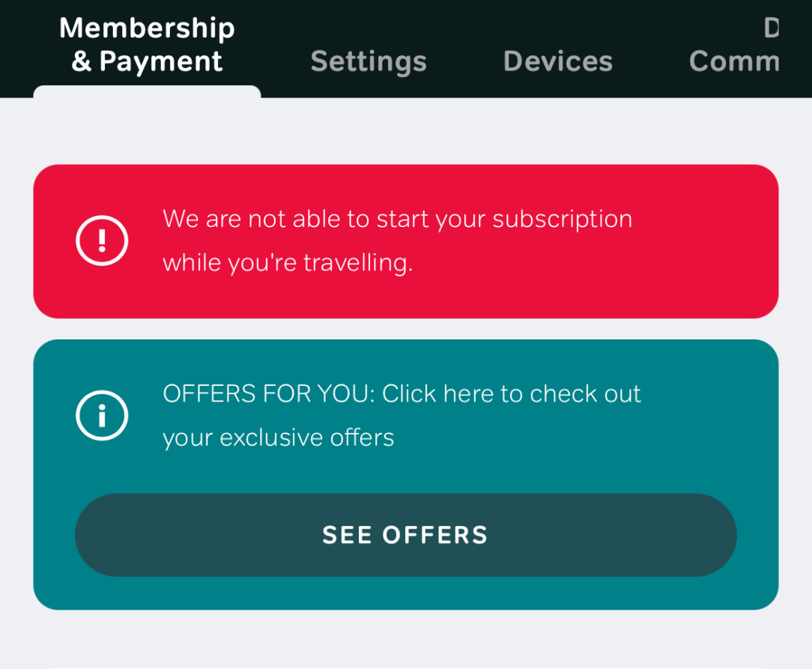Click the "while you're travelling" text line

pos(288,262)
